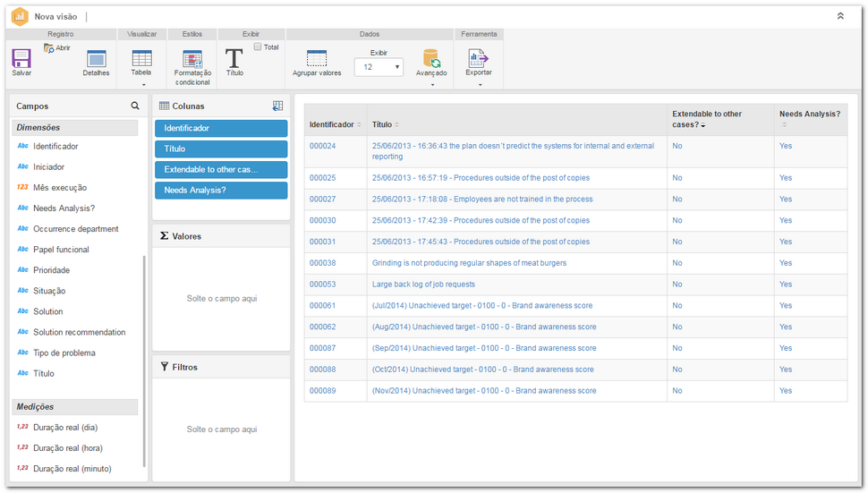The width and height of the screenshot is (868, 493).
Task: Open record 000089 link
Action: (323, 391)
